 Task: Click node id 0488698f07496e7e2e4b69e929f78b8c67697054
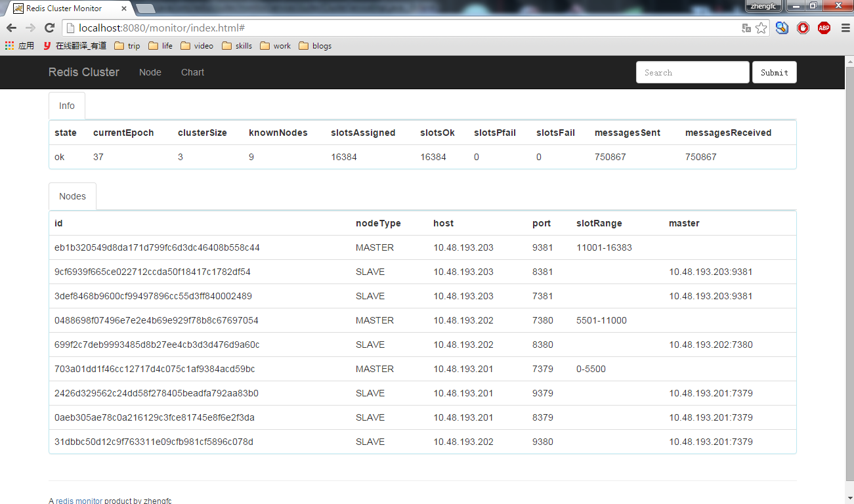[156, 320]
